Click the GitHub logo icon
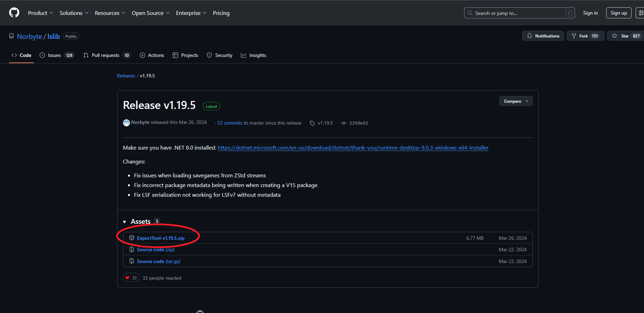The width and height of the screenshot is (644, 313). point(14,13)
